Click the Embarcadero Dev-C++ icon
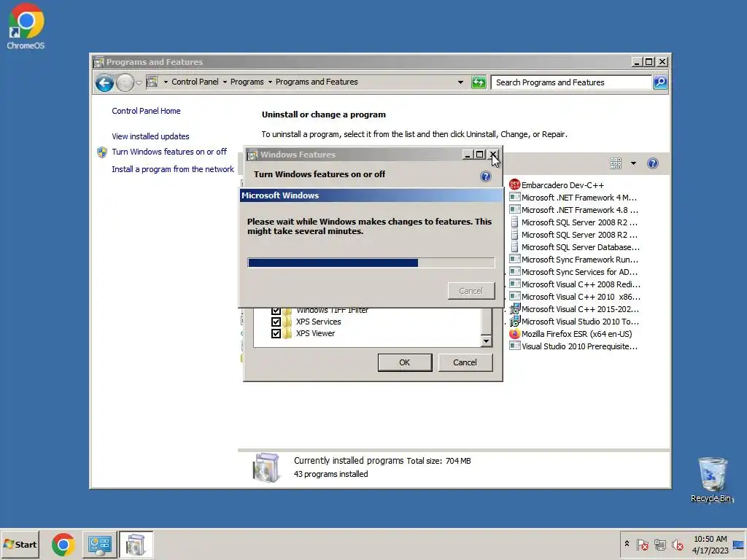The width and height of the screenshot is (747, 560). coord(514,184)
